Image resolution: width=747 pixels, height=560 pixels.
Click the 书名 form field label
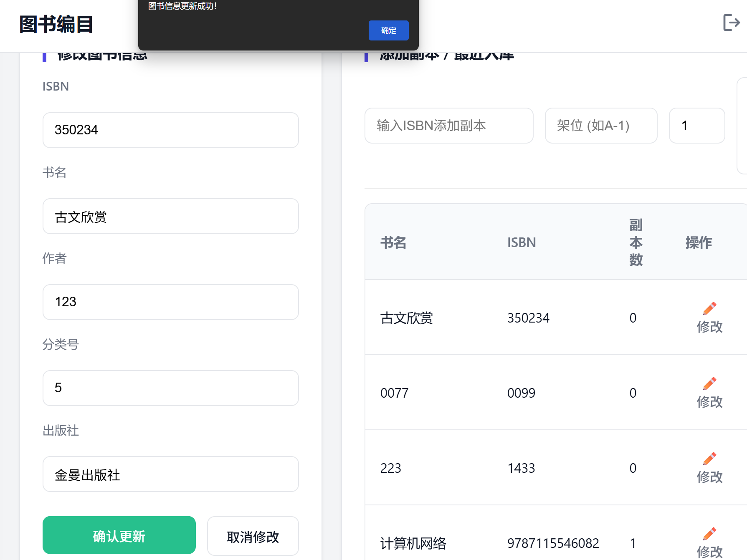coord(54,172)
